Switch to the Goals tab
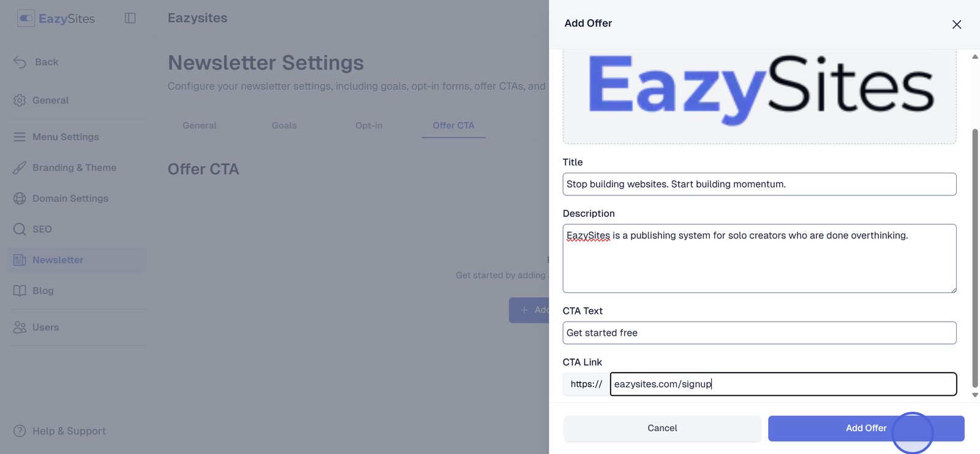 click(284, 126)
